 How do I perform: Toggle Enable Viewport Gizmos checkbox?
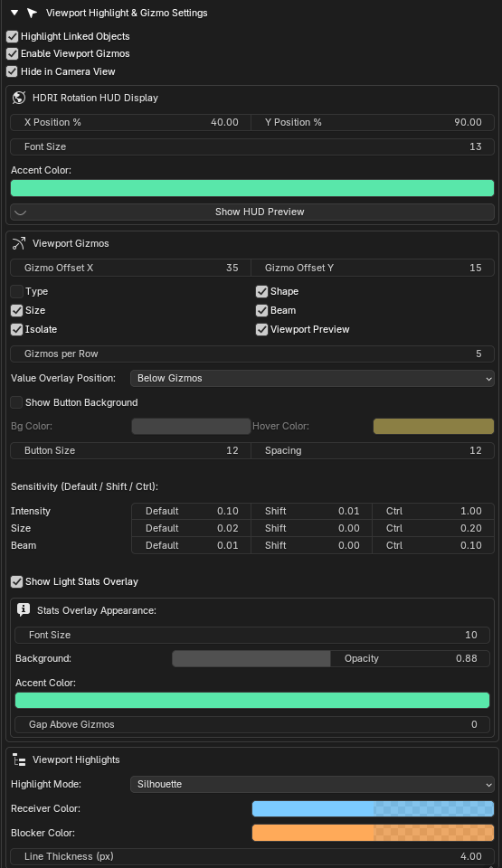click(x=12, y=53)
